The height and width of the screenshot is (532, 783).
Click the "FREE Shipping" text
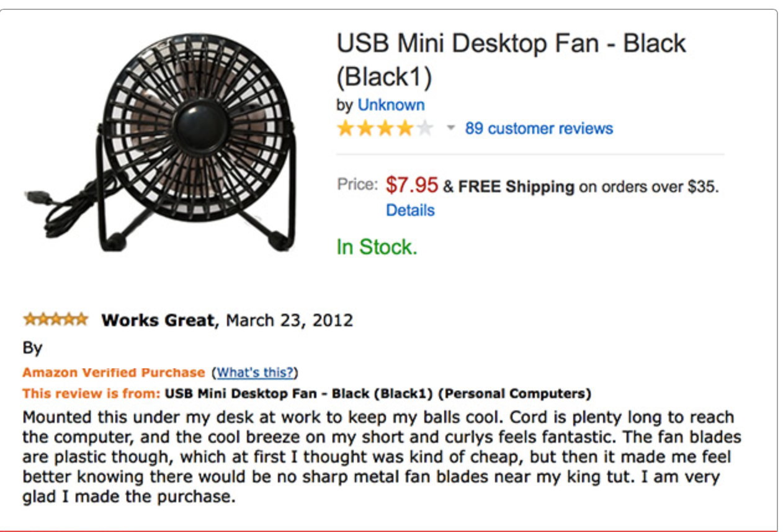click(516, 187)
